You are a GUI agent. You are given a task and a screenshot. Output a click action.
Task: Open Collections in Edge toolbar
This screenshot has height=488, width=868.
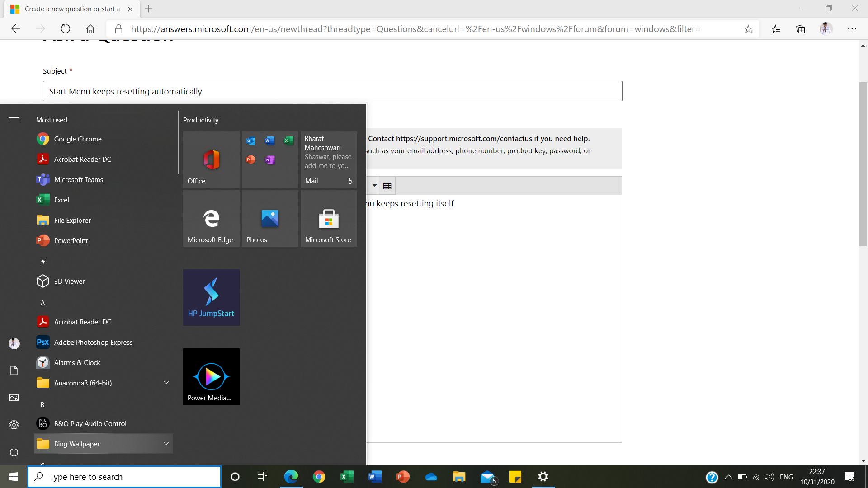point(801,29)
